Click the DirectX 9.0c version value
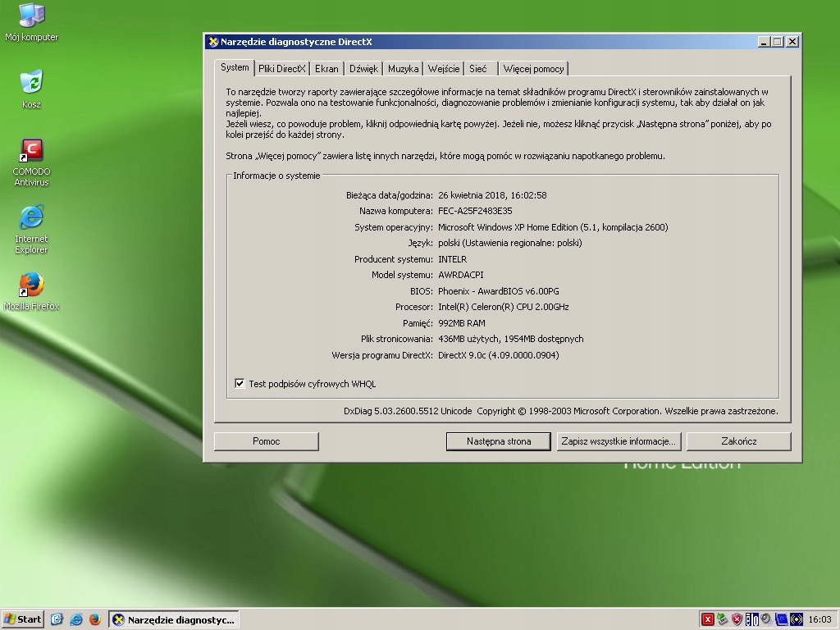840x630 pixels. (x=498, y=355)
